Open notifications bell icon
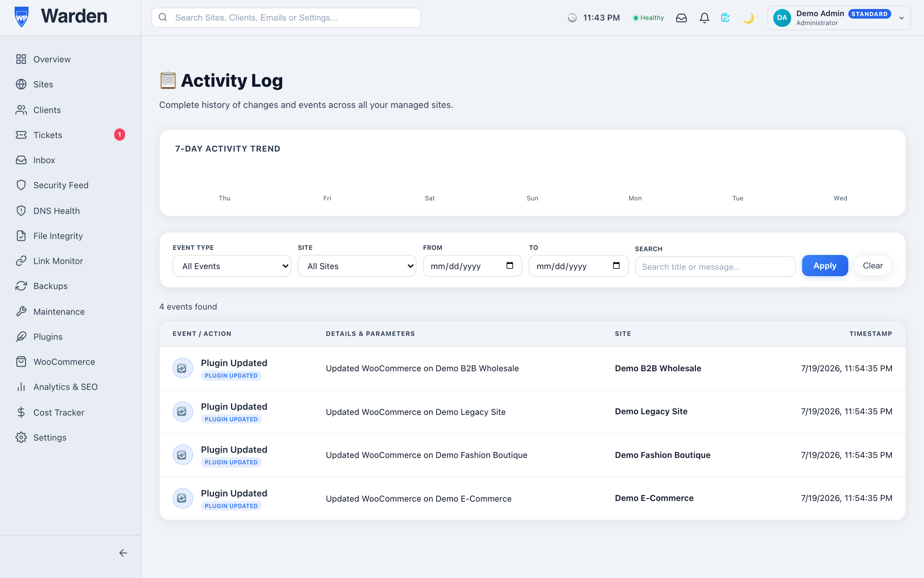This screenshot has width=924, height=578. tap(705, 18)
